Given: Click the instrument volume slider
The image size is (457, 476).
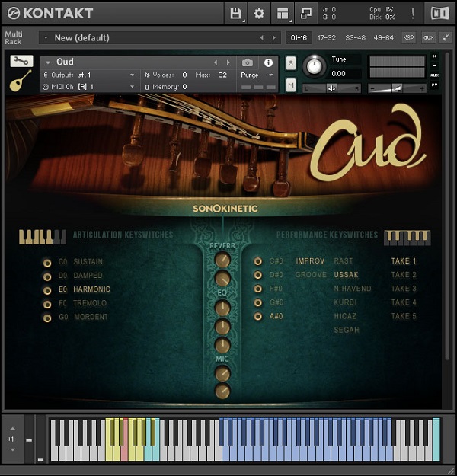Looking at the screenshot, I should coord(397,88).
